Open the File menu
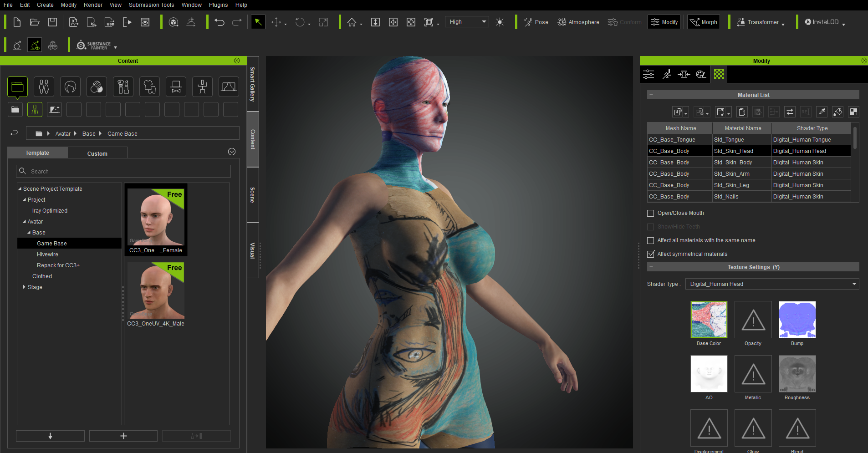 click(x=8, y=5)
